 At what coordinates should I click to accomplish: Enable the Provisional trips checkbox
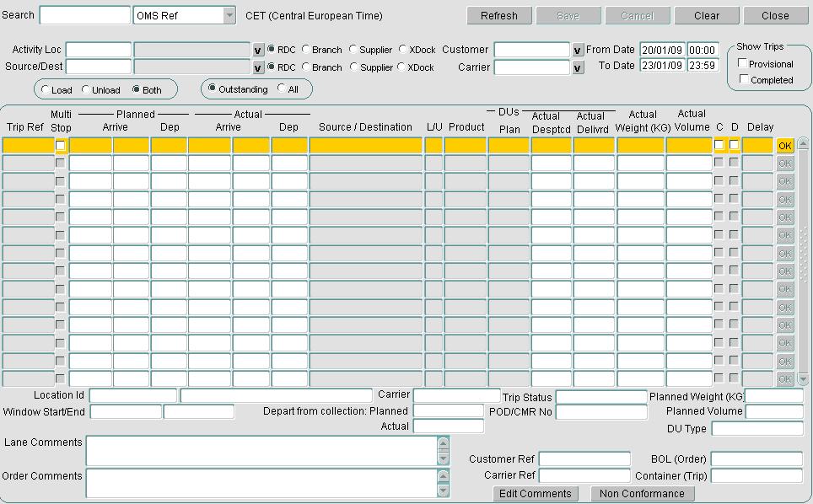(742, 63)
